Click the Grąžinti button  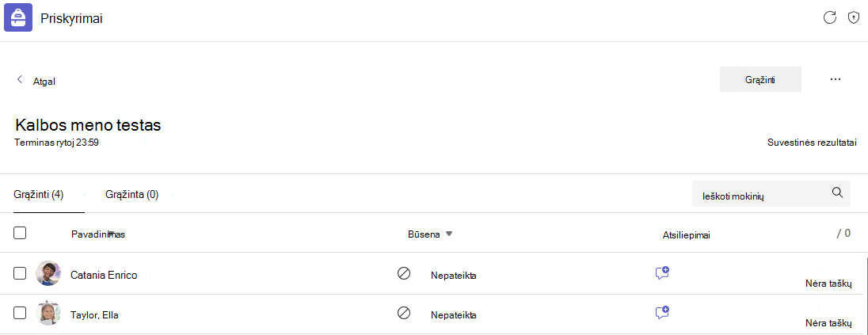(x=760, y=79)
